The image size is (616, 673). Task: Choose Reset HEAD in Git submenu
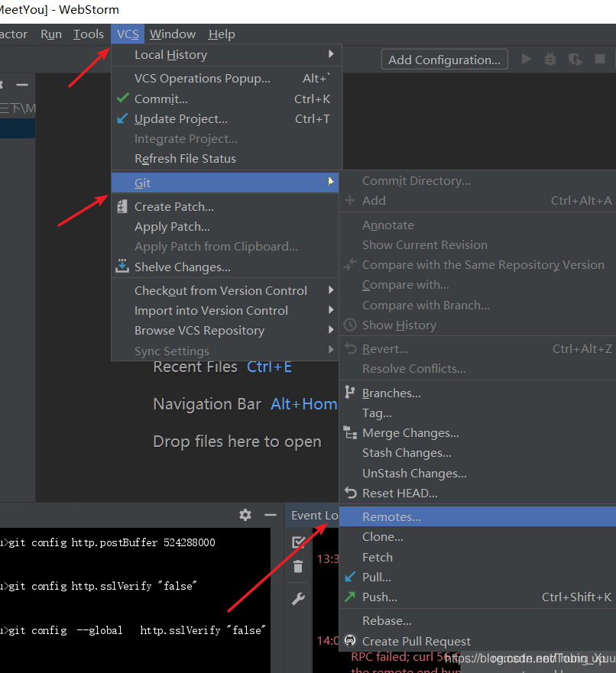coord(478,493)
